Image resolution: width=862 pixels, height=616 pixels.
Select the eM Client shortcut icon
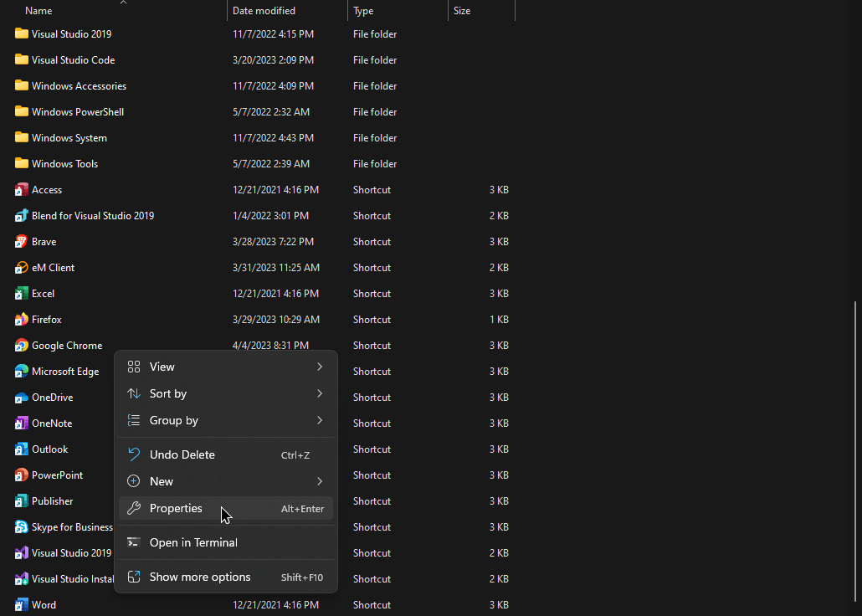22,267
